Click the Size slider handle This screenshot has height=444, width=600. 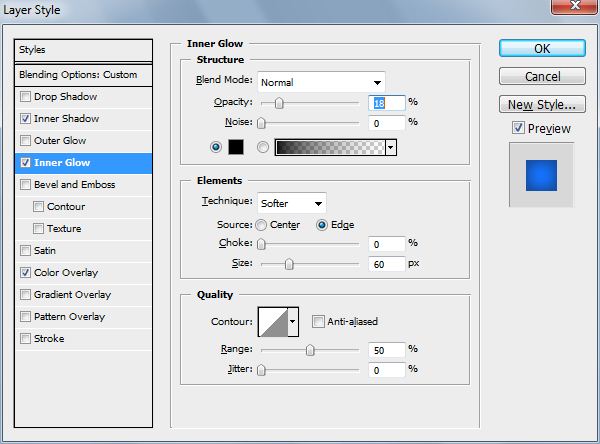(289, 264)
